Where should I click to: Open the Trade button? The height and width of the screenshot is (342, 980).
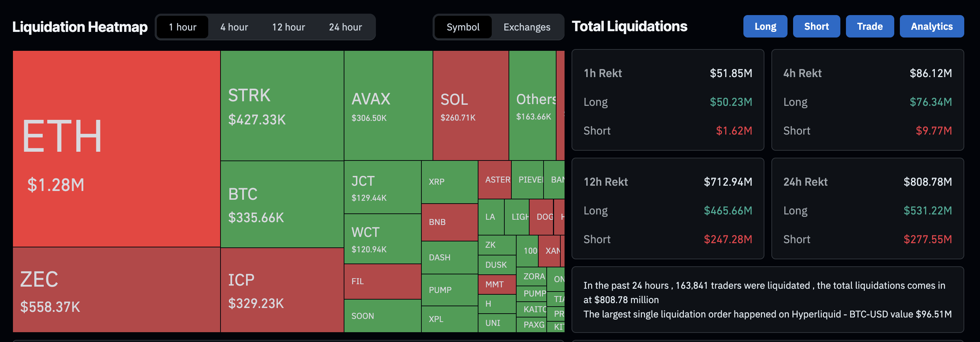(x=869, y=26)
